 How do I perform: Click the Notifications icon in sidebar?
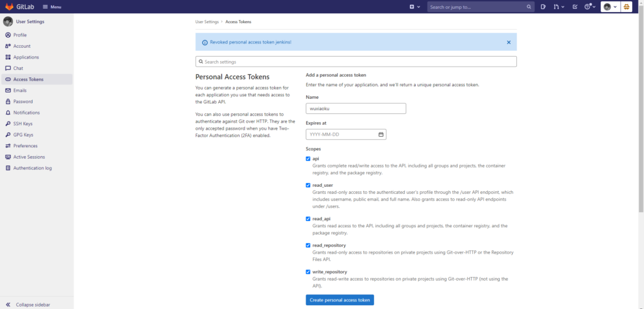pos(8,113)
